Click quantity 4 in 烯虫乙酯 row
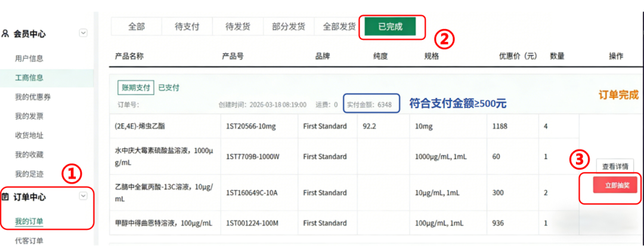This screenshot has width=644, height=246. tap(546, 127)
